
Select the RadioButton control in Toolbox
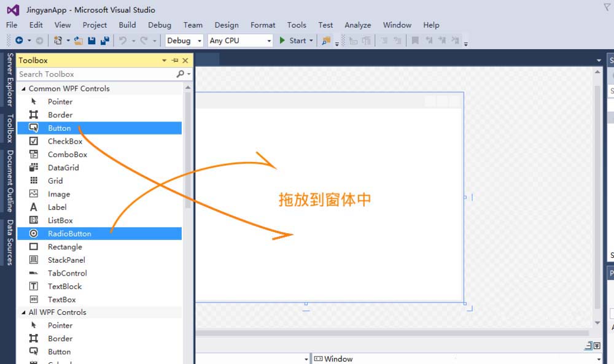tap(99, 233)
